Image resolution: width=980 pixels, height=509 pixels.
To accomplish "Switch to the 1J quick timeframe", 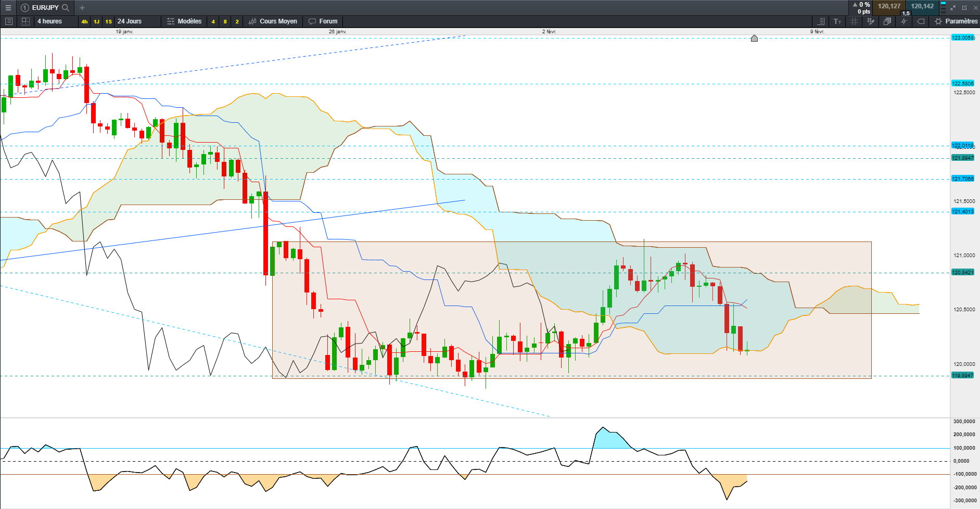I will (x=96, y=21).
